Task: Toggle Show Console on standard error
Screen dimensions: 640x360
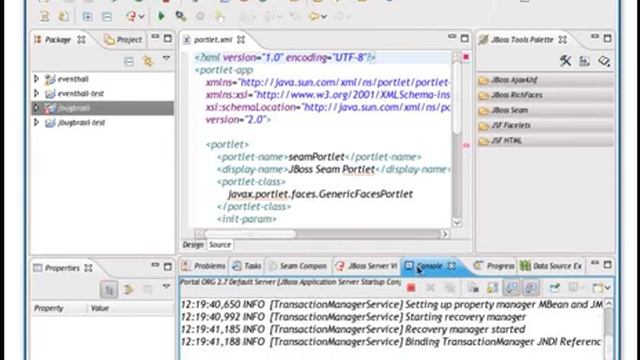Action: [x=531, y=288]
